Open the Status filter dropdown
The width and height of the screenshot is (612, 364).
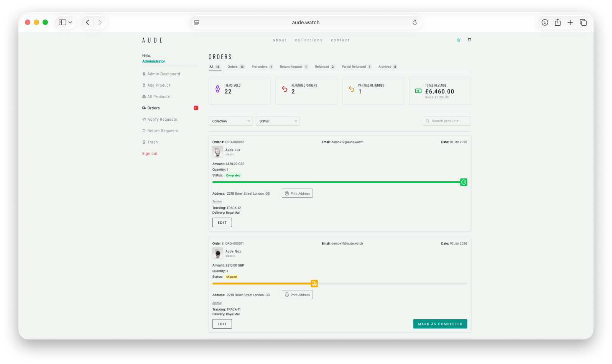(278, 121)
